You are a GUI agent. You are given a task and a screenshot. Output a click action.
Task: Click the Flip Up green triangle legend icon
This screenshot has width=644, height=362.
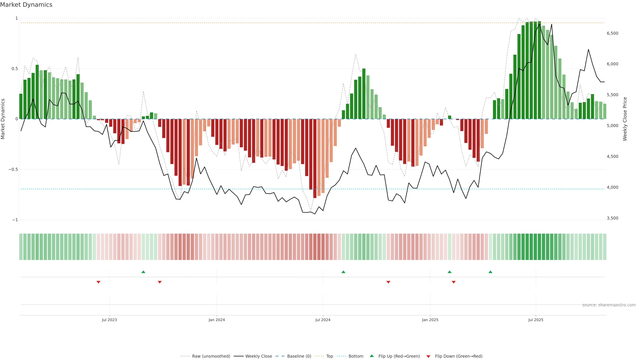[x=372, y=356]
